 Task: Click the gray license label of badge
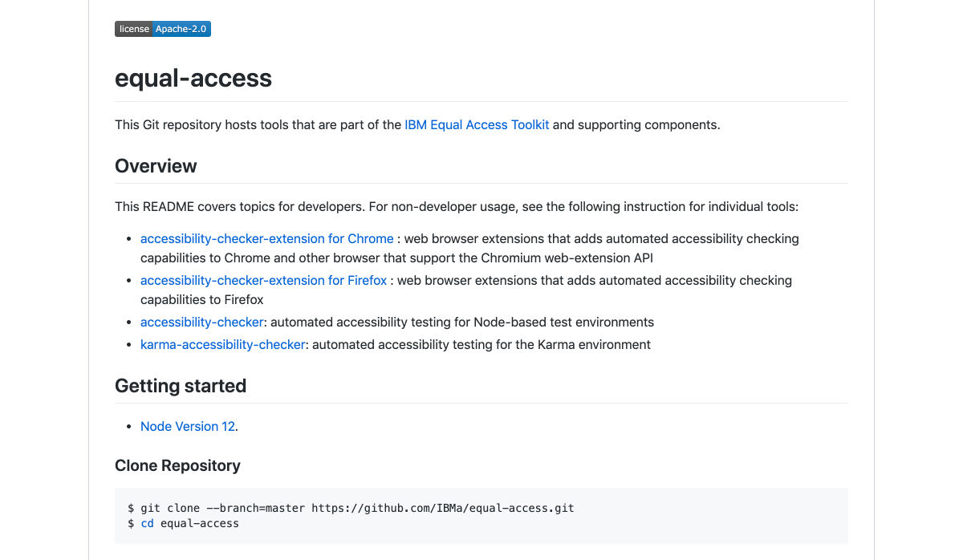[x=134, y=29]
